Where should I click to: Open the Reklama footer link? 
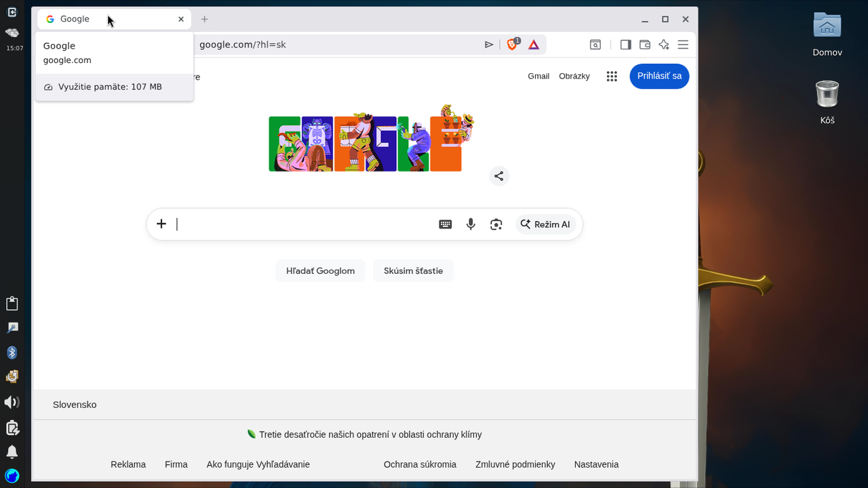click(x=128, y=464)
